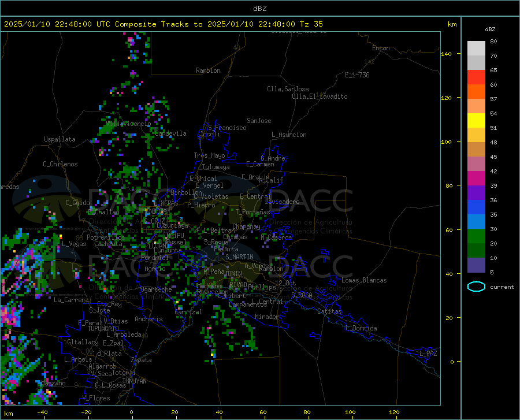
Task: Click the 'SanJose' map label
Action: point(259,121)
